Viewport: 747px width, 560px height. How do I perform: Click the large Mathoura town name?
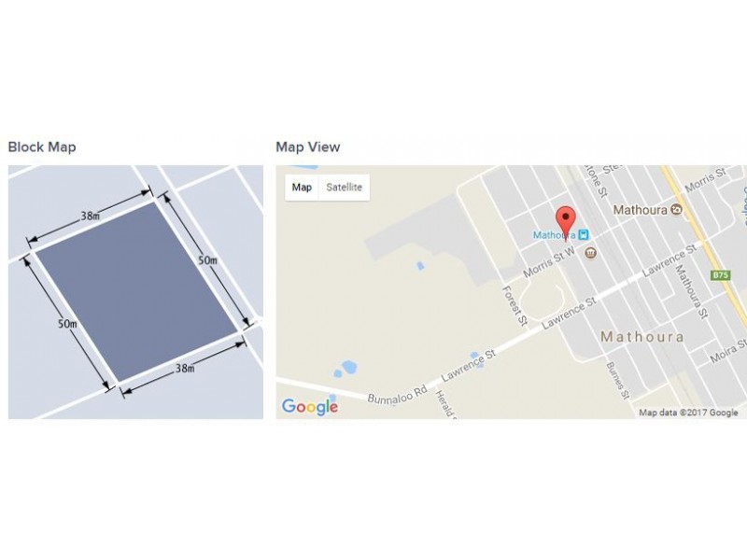642,337
